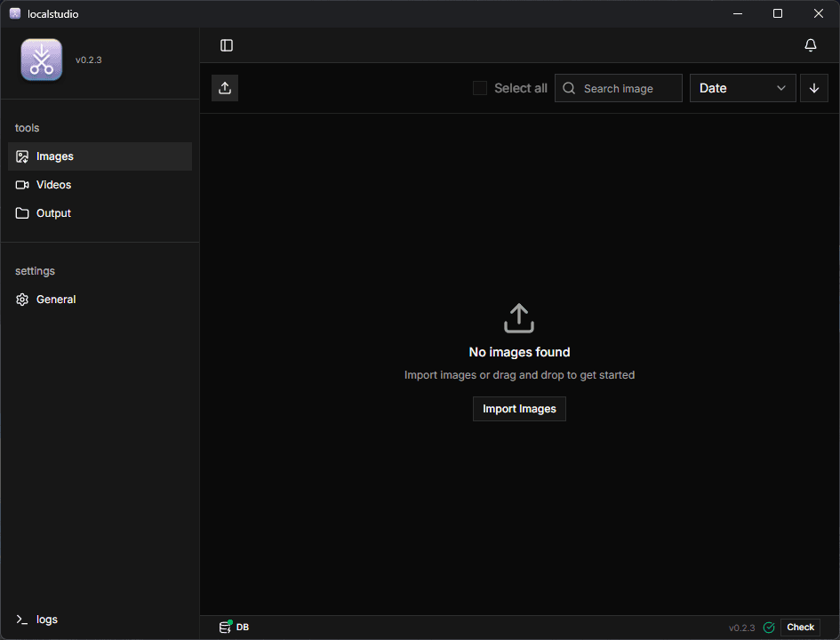Click the localstudio scissors logo

pos(41,60)
